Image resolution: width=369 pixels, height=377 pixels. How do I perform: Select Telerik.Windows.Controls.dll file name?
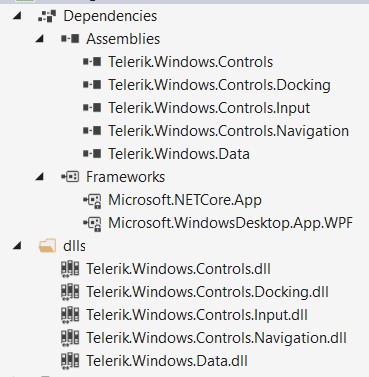pyautogui.click(x=178, y=269)
